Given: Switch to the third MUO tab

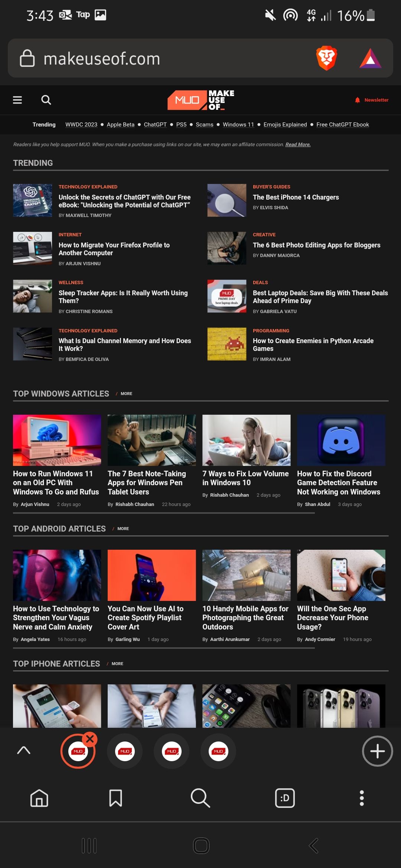Looking at the screenshot, I should pyautogui.click(x=172, y=751).
